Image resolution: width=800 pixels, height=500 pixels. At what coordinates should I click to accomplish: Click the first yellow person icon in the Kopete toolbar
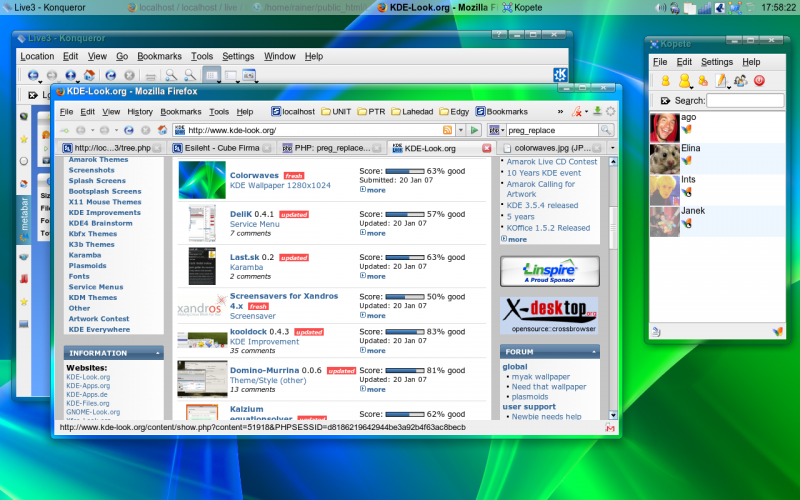pyautogui.click(x=665, y=81)
